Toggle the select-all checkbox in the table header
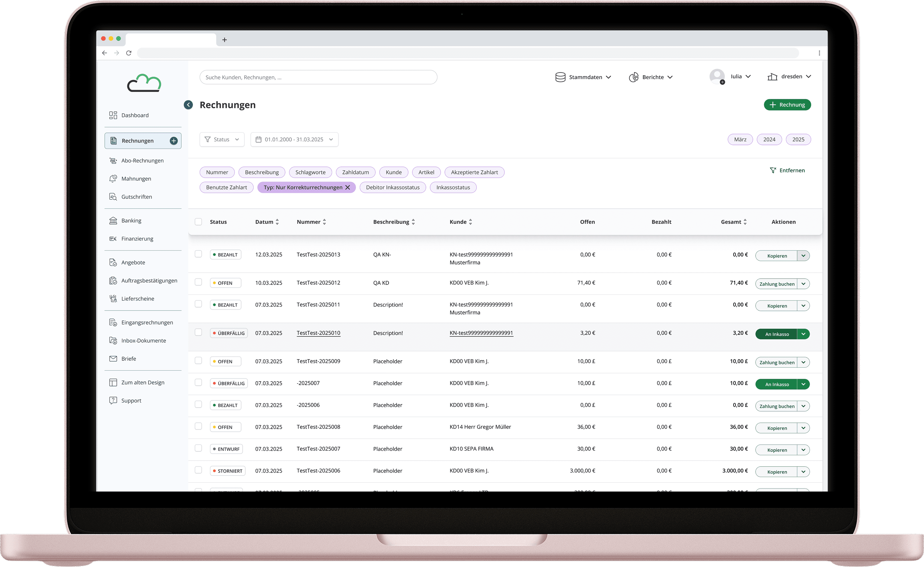 pyautogui.click(x=199, y=222)
